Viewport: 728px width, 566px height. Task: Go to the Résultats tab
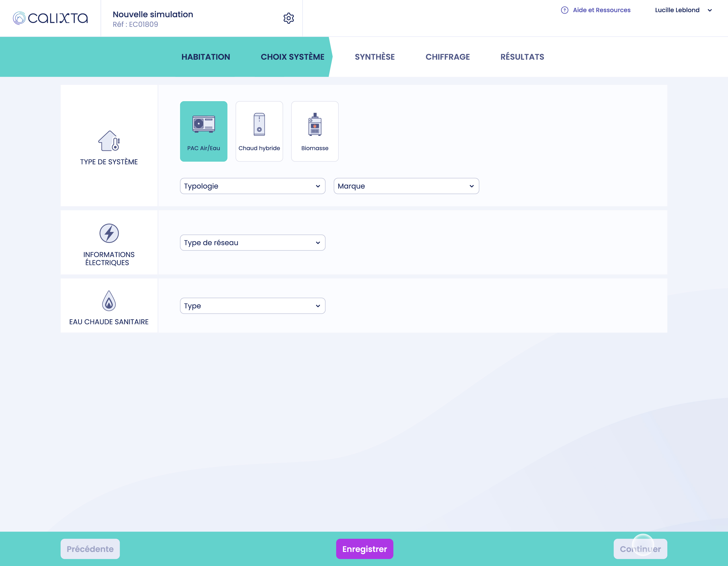[x=522, y=57]
